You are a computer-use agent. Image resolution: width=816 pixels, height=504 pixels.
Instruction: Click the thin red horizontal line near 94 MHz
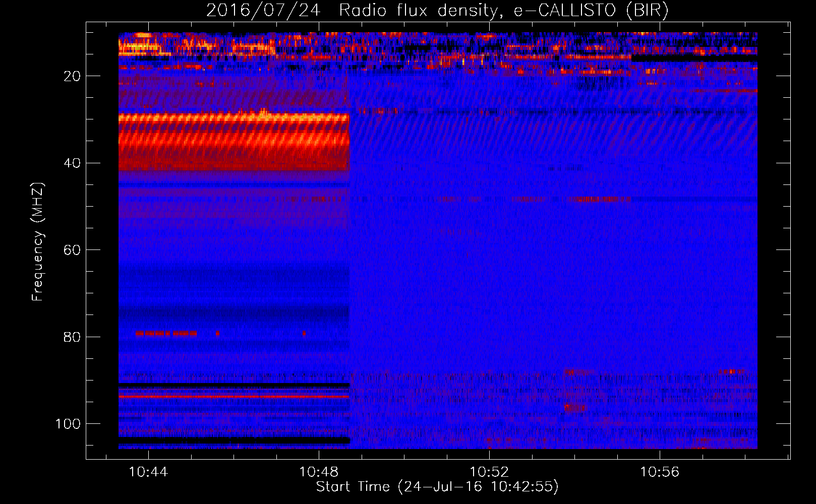pyautogui.click(x=234, y=397)
